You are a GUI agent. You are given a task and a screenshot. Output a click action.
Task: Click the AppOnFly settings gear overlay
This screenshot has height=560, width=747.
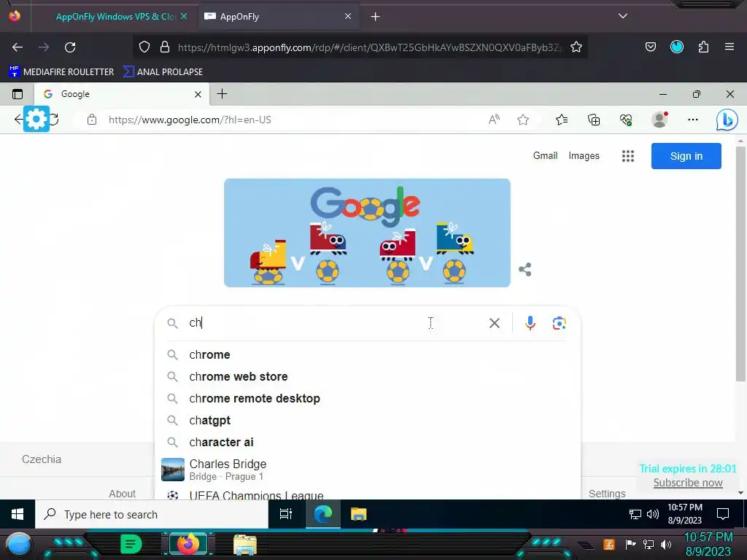point(36,119)
